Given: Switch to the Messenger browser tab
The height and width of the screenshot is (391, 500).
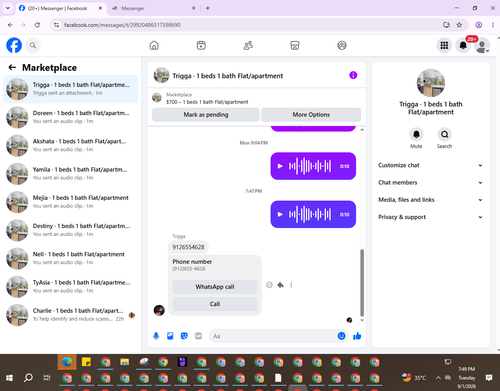Looking at the screenshot, I should click(153, 8).
